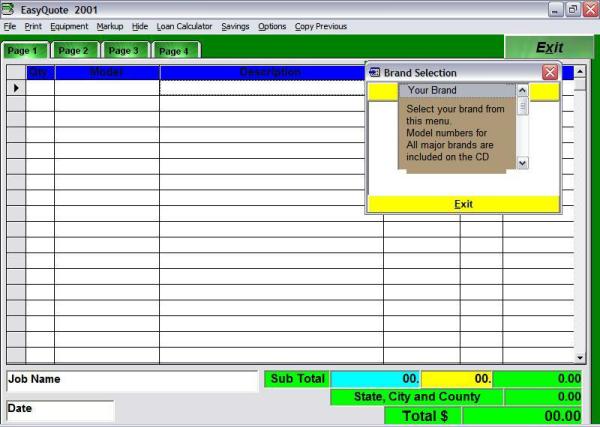Open the Loan Calculator menu
Image resolution: width=600 pixels, height=427 pixels.
184,26
